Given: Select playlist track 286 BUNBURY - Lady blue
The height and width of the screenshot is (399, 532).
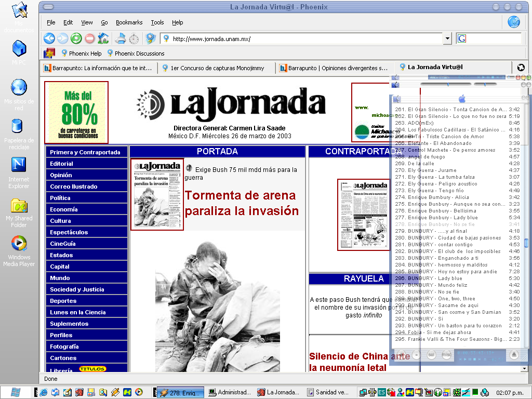Looking at the screenshot, I should 457,278.
